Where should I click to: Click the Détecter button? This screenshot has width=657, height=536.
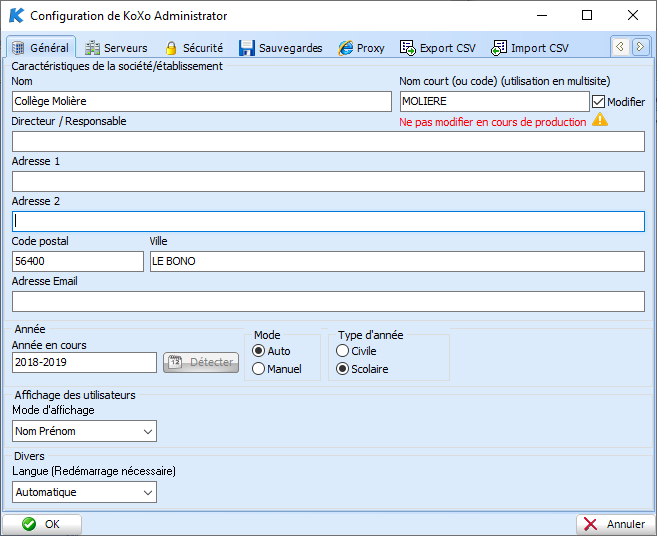point(201,362)
